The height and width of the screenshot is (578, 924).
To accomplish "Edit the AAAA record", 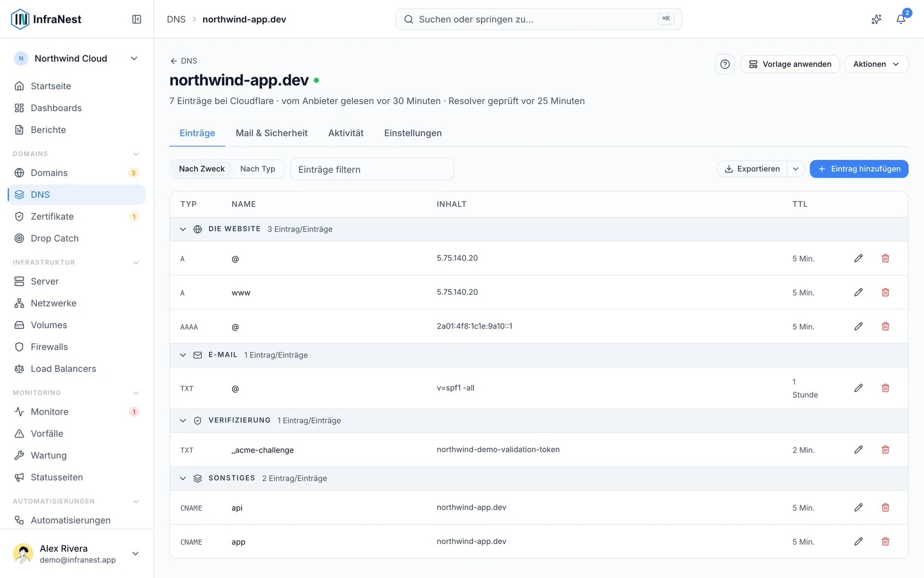I will tap(858, 327).
